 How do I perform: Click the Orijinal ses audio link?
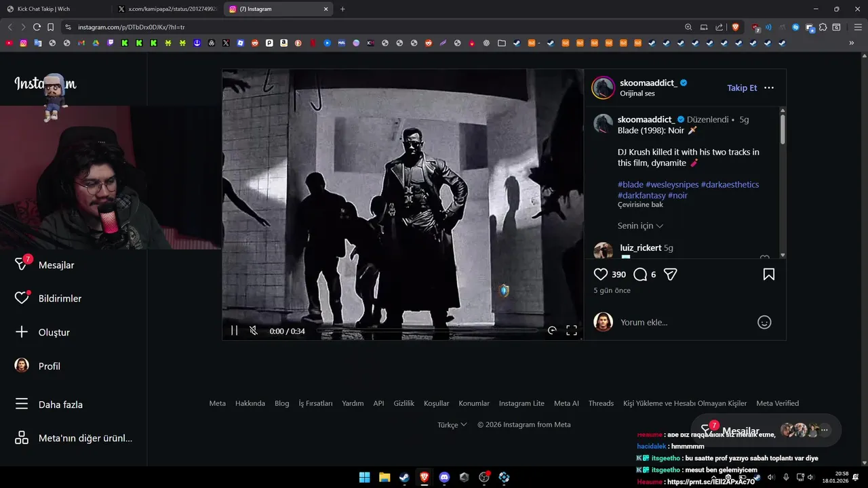[x=637, y=94]
